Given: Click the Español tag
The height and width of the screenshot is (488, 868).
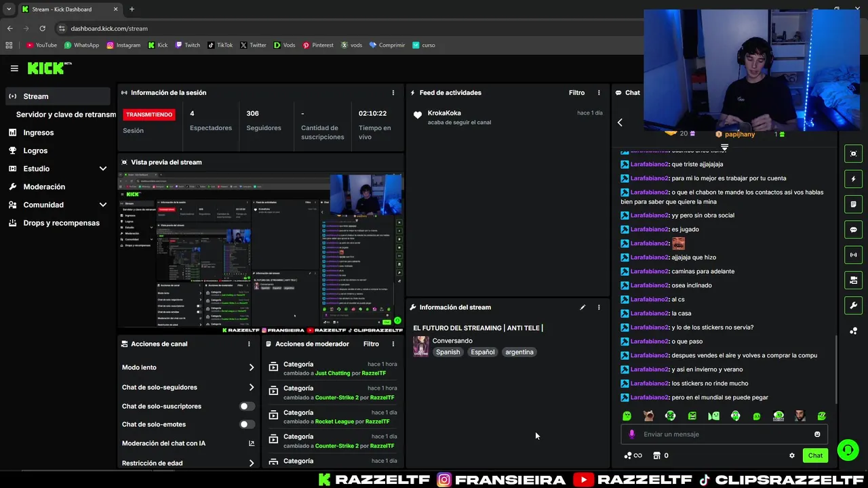Looking at the screenshot, I should tap(483, 352).
